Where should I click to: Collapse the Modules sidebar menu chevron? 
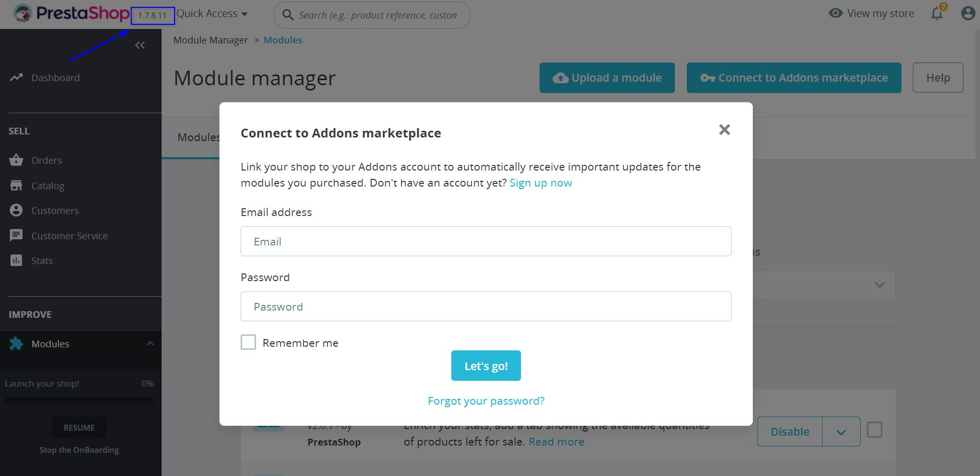(x=150, y=344)
